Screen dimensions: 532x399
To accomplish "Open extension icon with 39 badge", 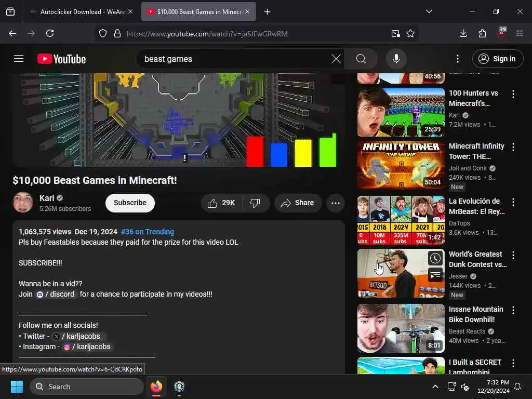I will tap(501, 33).
